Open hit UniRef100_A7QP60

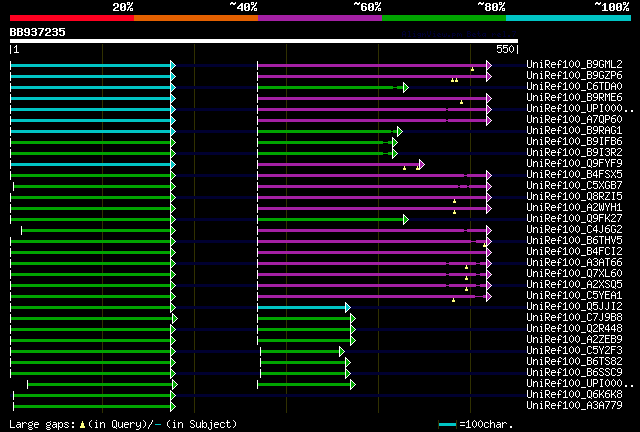pyautogui.click(x=574, y=119)
